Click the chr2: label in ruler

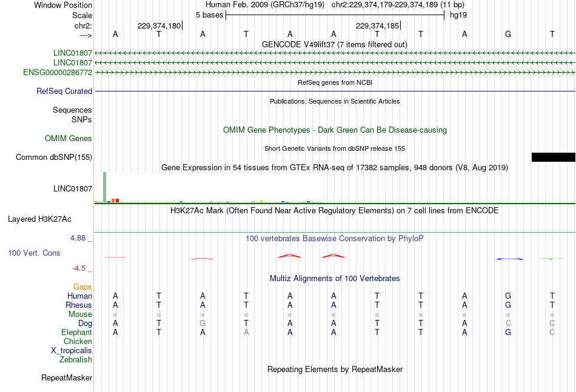pos(84,25)
